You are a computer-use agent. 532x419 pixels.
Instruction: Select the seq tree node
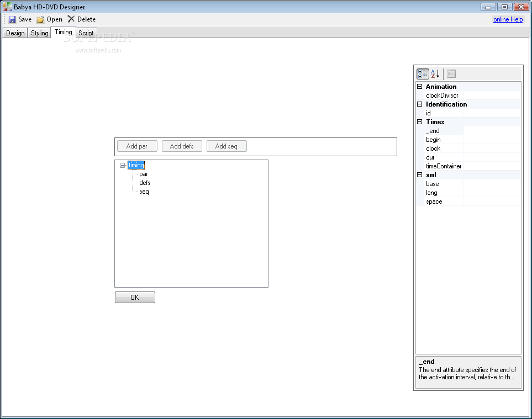coord(144,192)
